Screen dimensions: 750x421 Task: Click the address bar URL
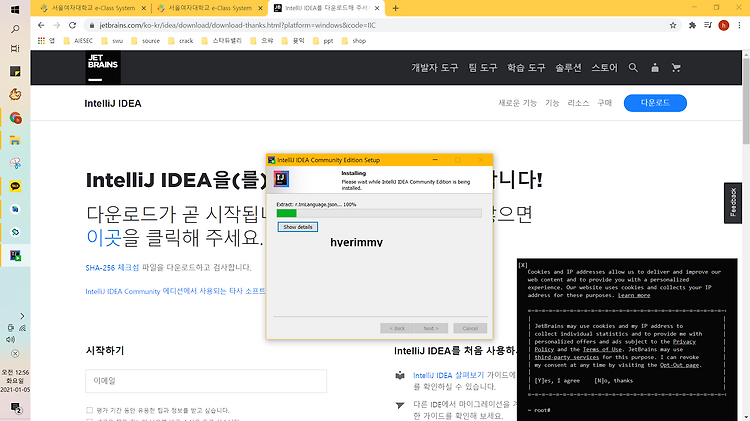pyautogui.click(x=238, y=25)
